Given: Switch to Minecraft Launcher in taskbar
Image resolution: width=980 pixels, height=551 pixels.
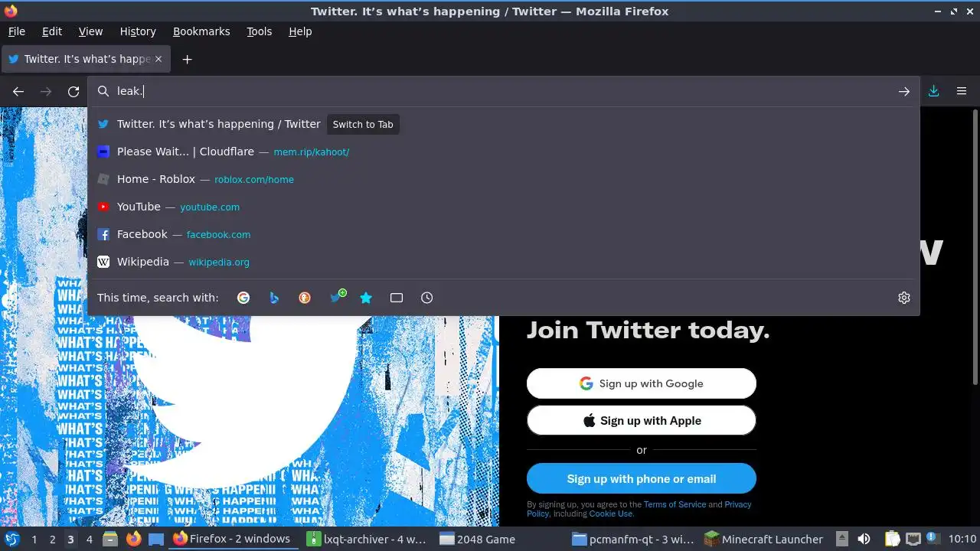Looking at the screenshot, I should [764, 539].
